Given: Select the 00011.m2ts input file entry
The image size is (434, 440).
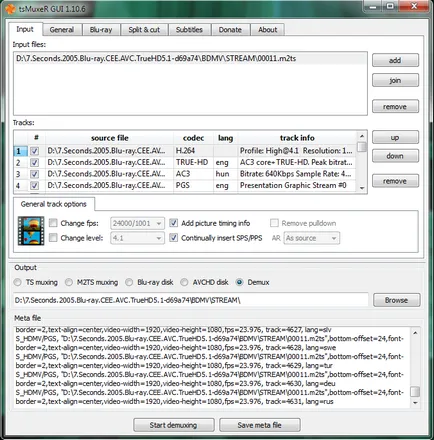Looking at the screenshot, I should coord(190,59).
